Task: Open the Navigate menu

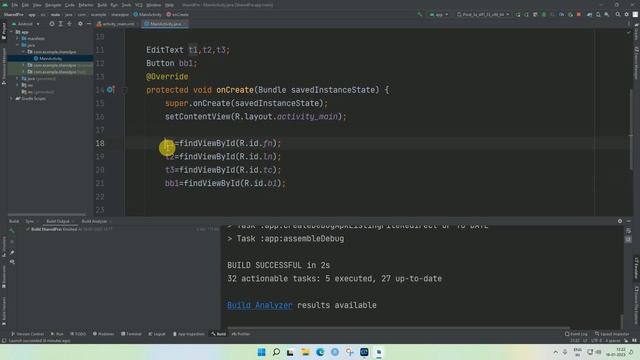Action: tap(53, 5)
